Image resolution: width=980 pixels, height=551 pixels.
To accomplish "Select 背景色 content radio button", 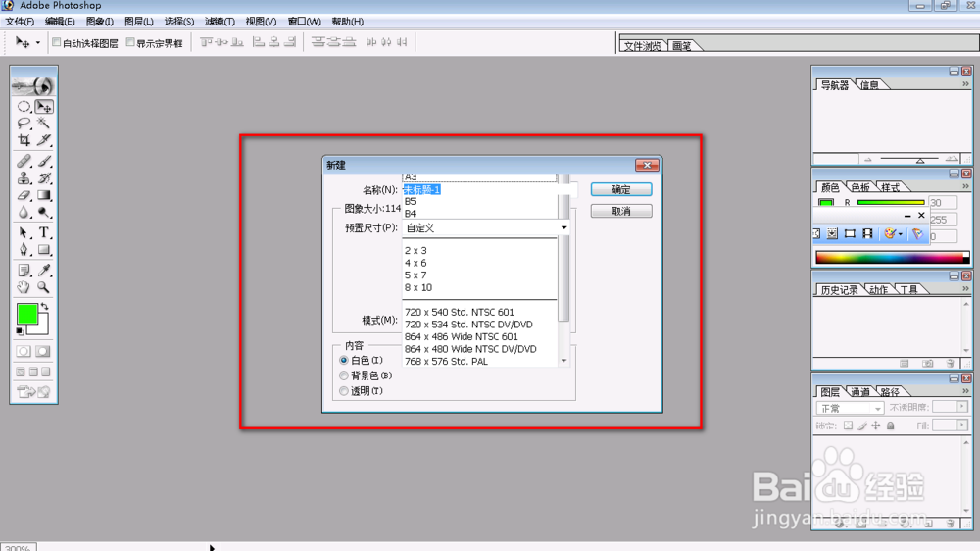I will 344,376.
